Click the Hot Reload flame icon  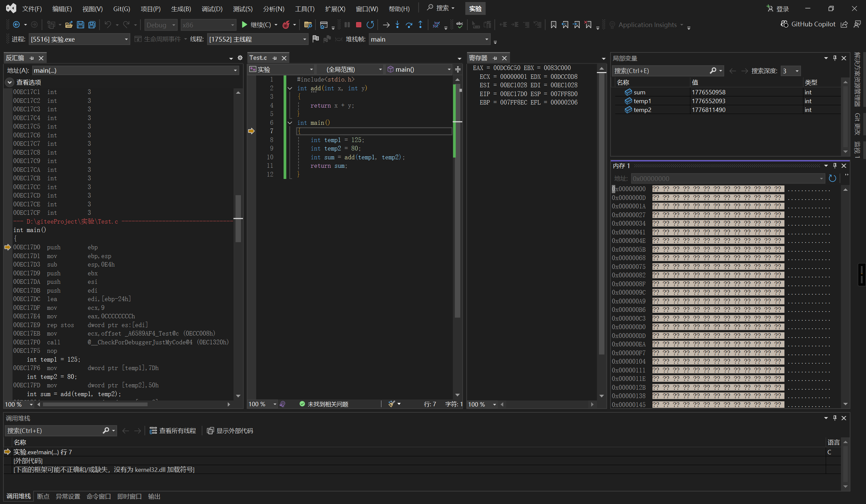pos(286,25)
